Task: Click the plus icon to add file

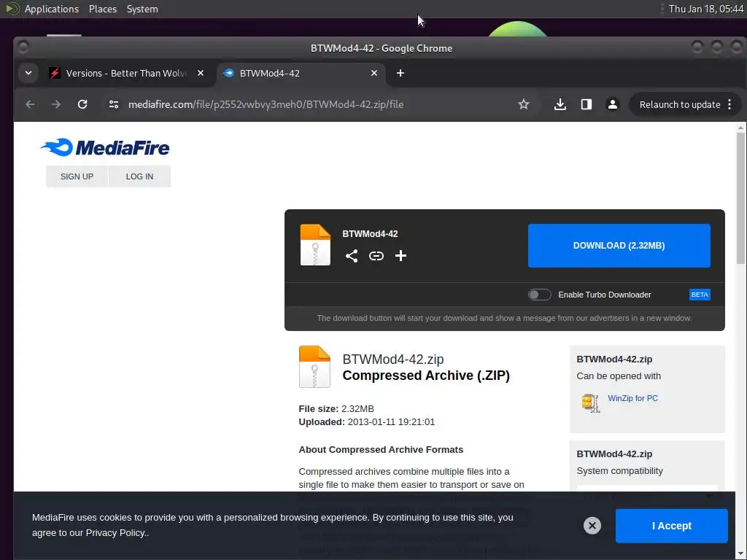Action: [400, 256]
